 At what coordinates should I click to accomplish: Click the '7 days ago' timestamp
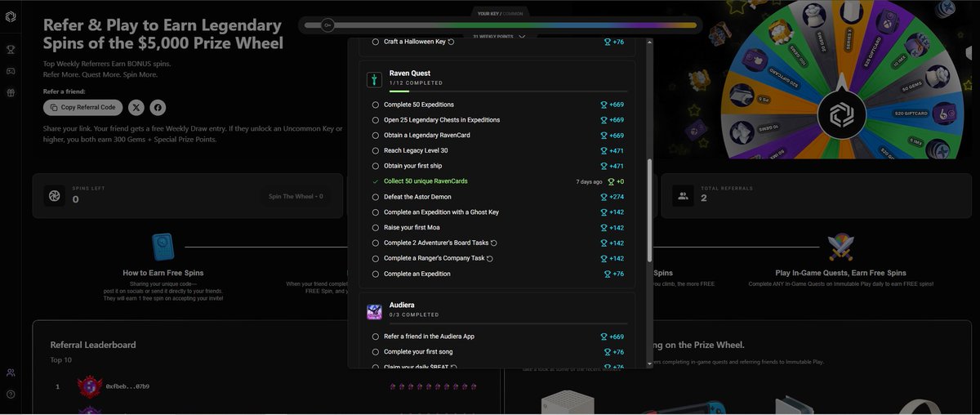[x=588, y=181]
